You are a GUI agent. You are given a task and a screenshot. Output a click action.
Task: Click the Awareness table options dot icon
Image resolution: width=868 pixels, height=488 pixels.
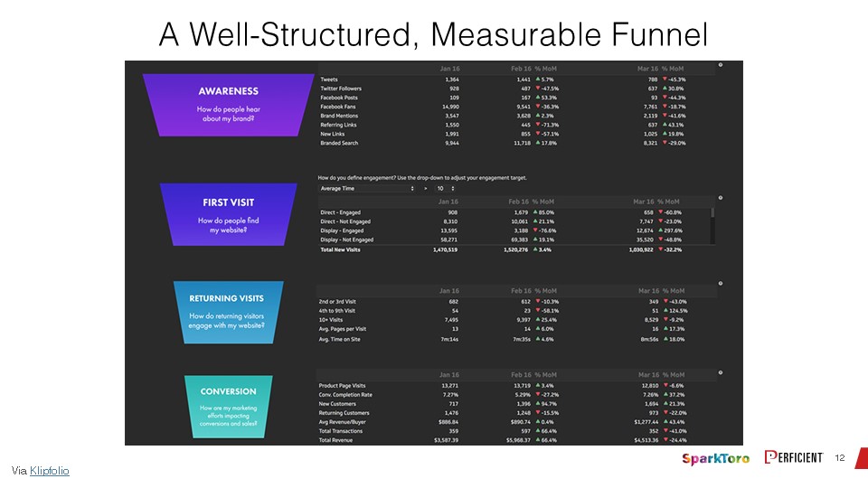(x=721, y=65)
